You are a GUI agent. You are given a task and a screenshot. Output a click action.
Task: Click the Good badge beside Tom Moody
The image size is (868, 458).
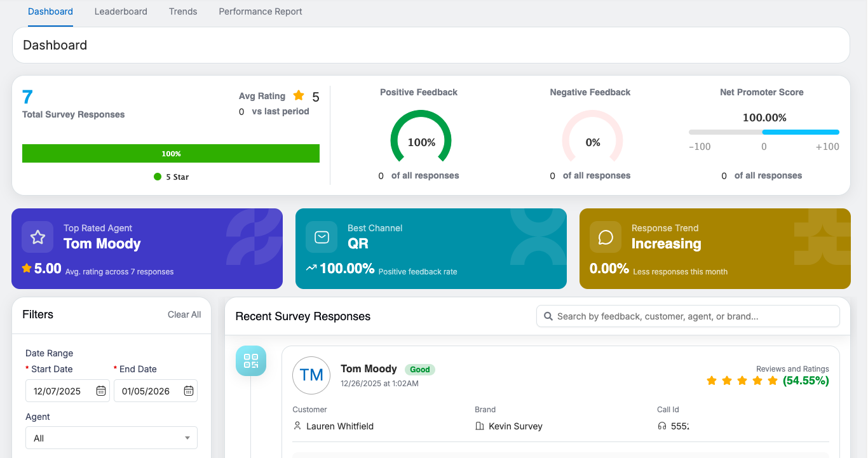[419, 369]
